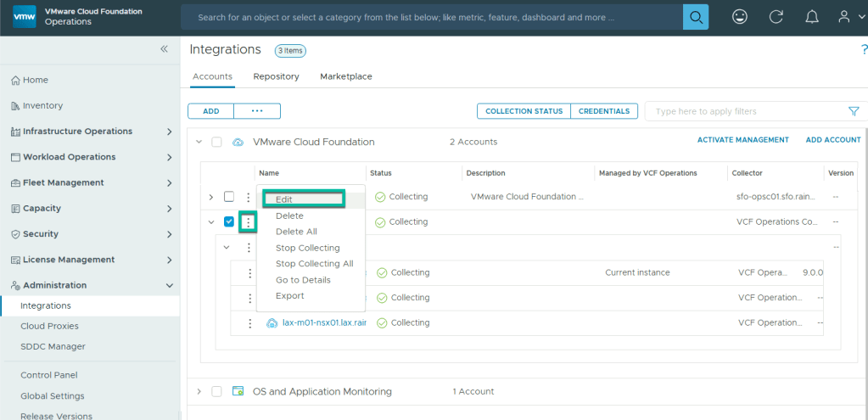
Task: Click the filter funnel icon
Action: pos(854,111)
